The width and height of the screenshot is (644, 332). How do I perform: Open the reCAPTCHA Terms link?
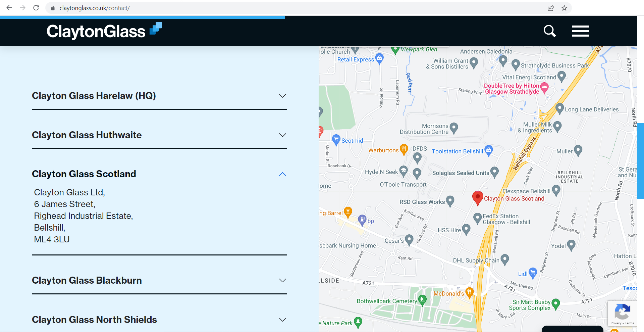click(630, 323)
